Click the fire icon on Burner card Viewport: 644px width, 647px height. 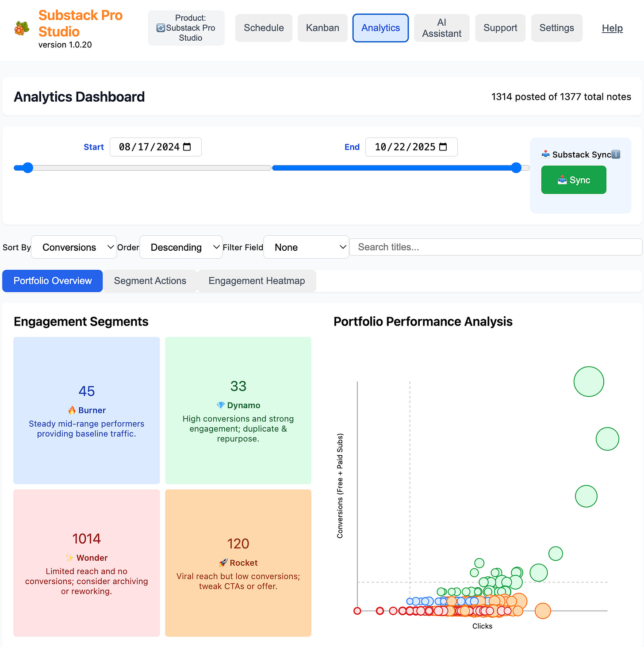pos(72,410)
